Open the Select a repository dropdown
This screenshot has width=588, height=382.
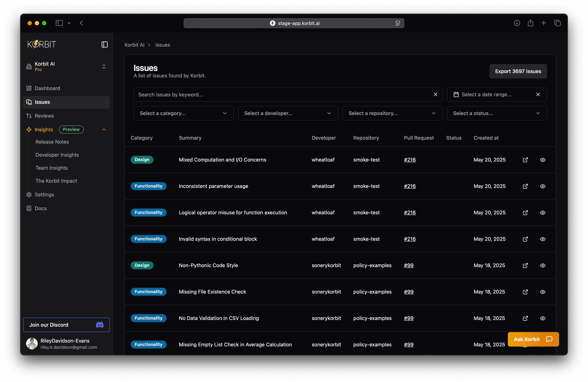392,113
